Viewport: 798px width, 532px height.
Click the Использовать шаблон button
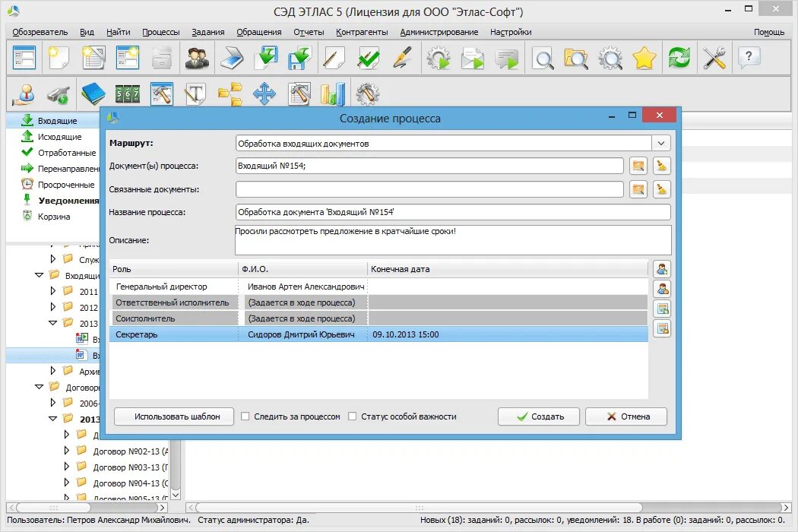(174, 416)
